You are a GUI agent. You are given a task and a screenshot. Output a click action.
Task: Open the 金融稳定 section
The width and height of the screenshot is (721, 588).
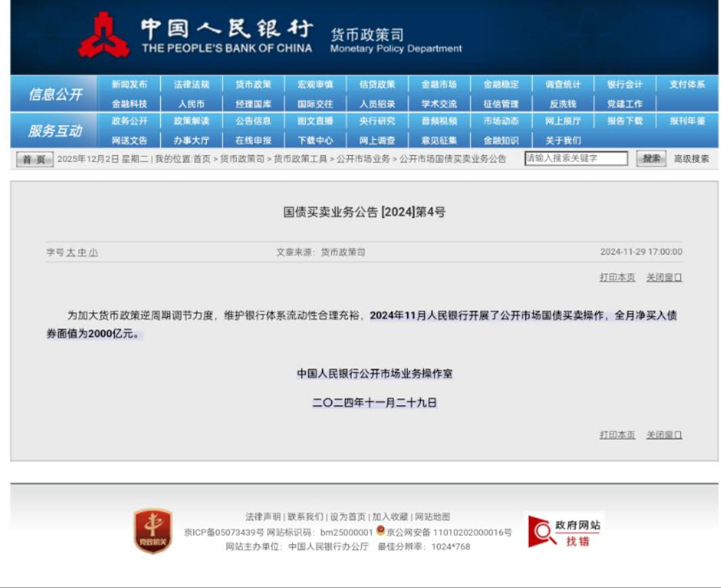[x=501, y=84]
